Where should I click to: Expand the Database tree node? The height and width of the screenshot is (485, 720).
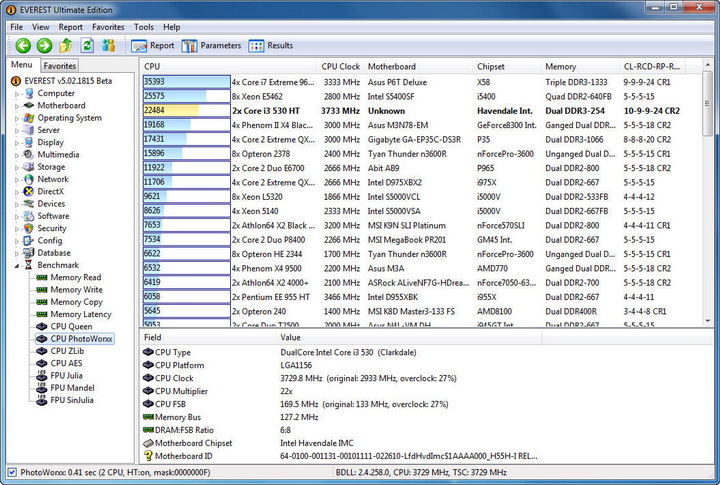pyautogui.click(x=17, y=253)
